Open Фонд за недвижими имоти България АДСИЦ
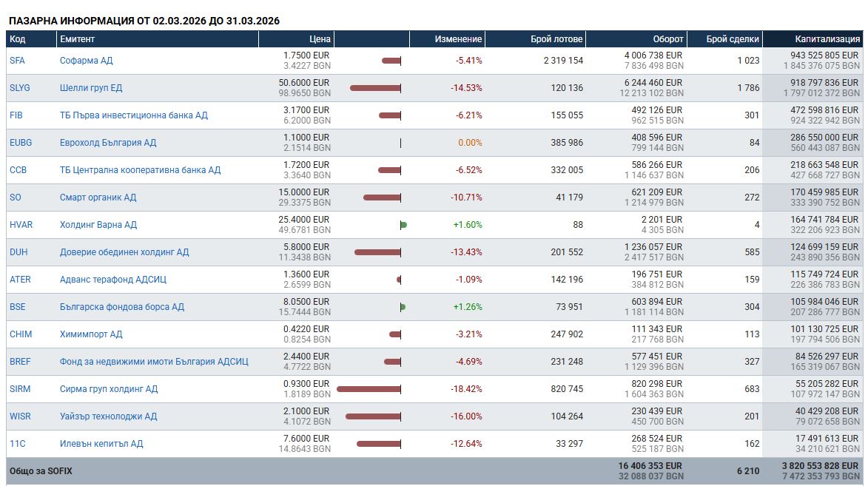Viewport: 868px width, 486px height. [154, 362]
